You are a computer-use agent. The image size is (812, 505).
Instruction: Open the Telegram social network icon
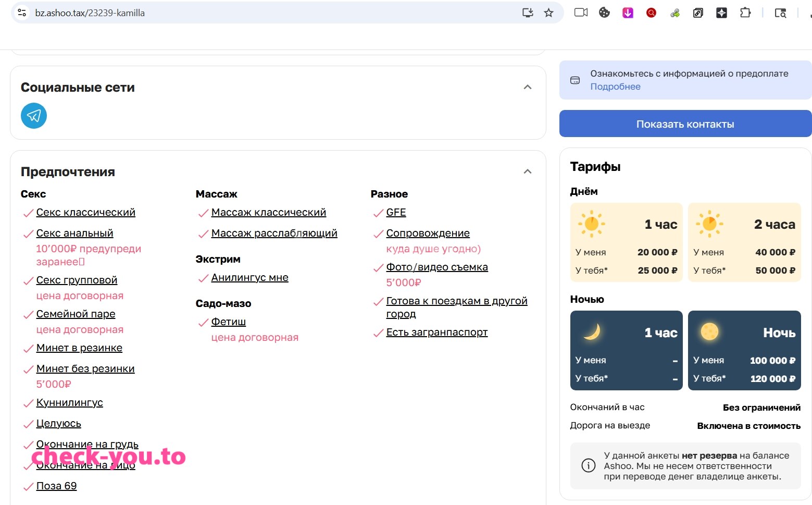34,116
